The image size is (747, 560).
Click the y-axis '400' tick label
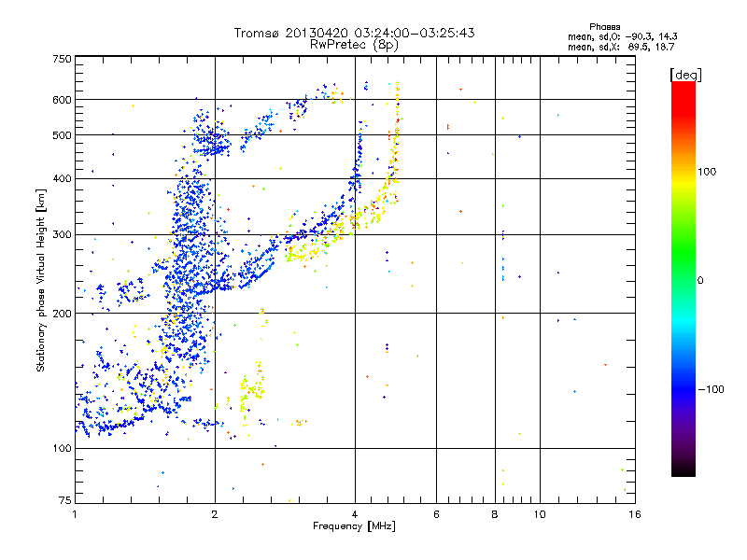pyautogui.click(x=62, y=178)
